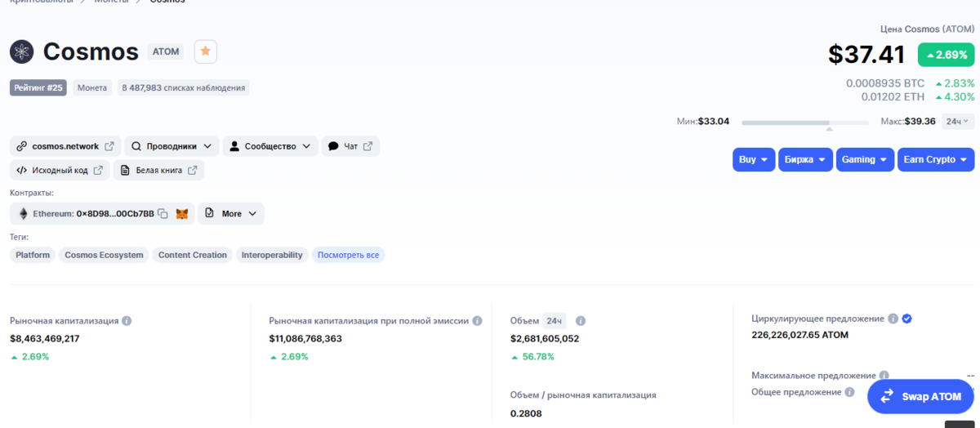Open the Earn Crypto menu

pos(935,160)
